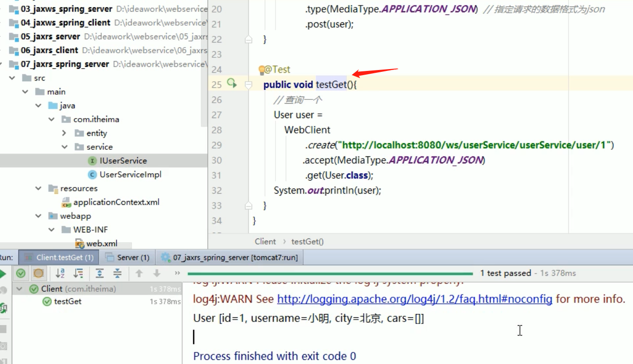The height and width of the screenshot is (364, 633).
Task: Click fold marker at line 22 closing brace
Action: (x=249, y=39)
